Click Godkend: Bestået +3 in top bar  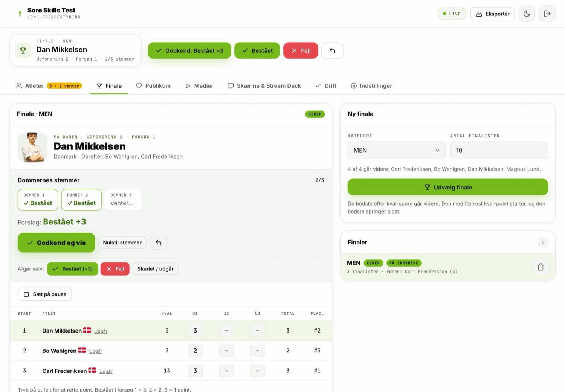(x=189, y=50)
